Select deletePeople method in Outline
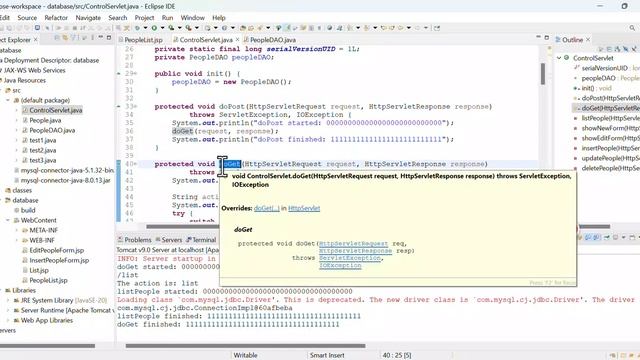Image resolution: width=640 pixels, height=360 pixels. pyautogui.click(x=611, y=168)
